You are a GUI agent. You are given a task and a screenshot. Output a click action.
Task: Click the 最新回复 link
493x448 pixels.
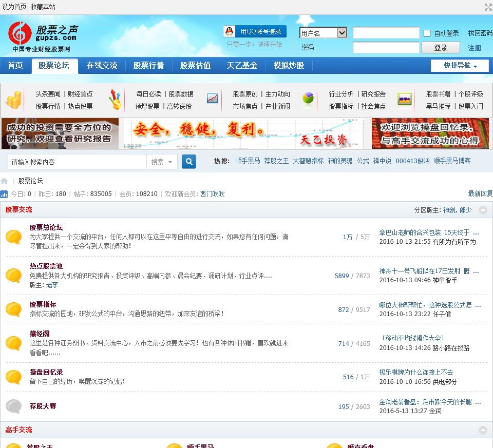(x=480, y=193)
